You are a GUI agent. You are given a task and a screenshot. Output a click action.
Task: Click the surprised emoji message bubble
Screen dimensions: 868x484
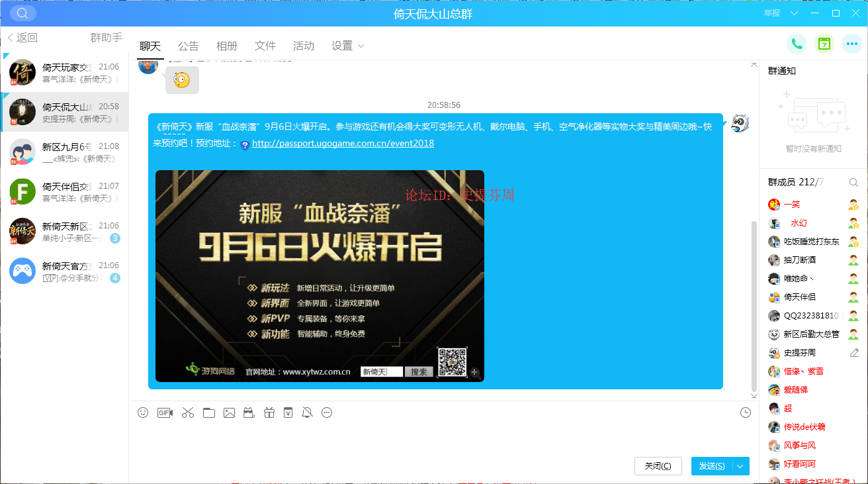[182, 80]
